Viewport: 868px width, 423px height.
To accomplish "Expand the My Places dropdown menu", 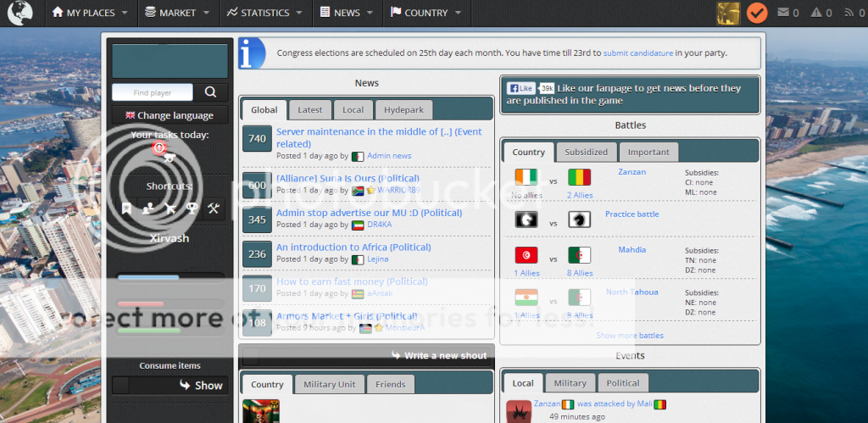I will pos(90,13).
